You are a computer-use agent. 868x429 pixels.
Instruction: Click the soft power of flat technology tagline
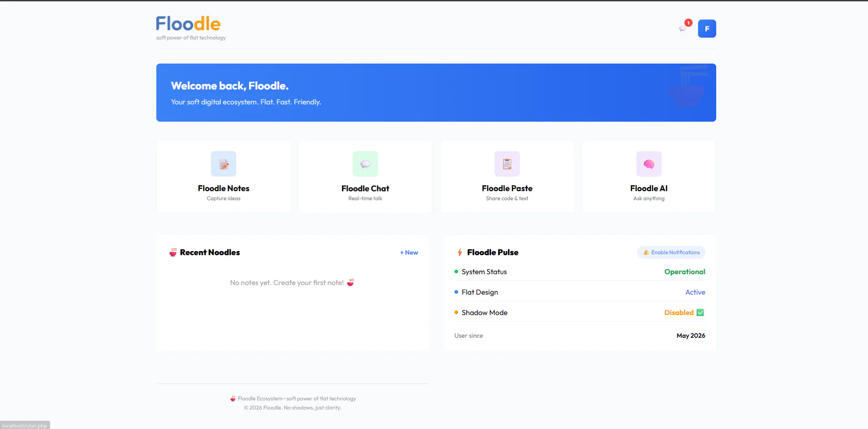coord(191,38)
